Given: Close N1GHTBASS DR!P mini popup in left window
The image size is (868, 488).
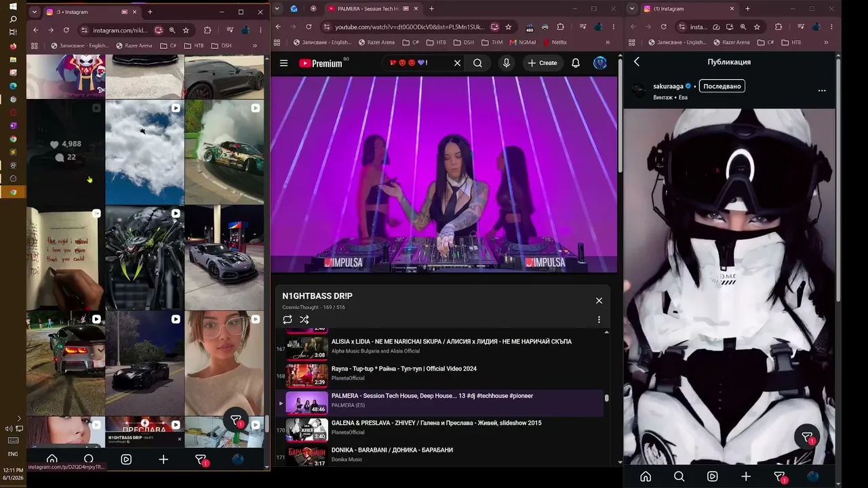Looking at the screenshot, I should coord(180,439).
